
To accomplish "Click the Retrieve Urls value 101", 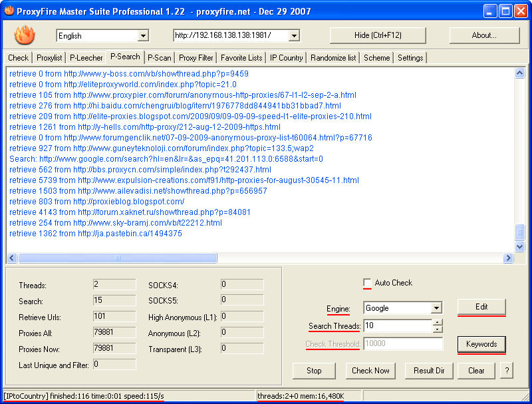I will 114,316.
